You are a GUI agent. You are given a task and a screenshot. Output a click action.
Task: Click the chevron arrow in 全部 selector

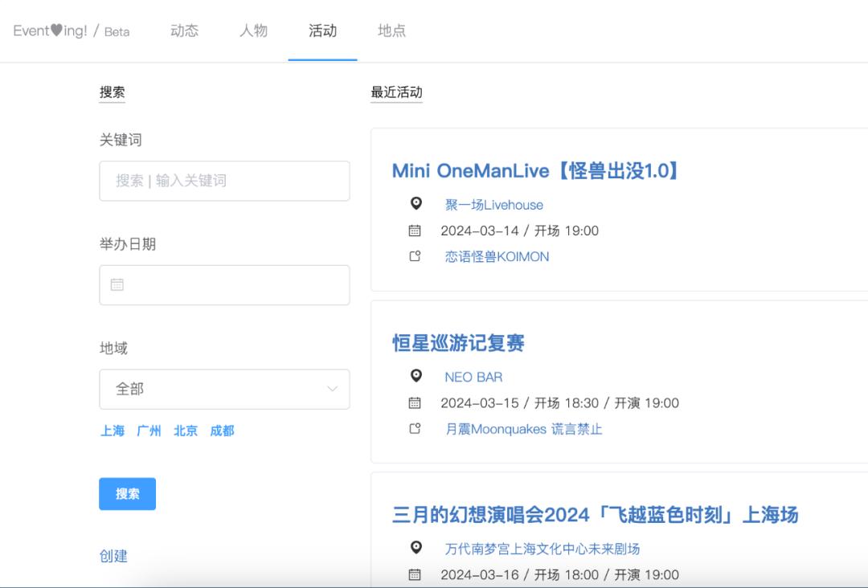tap(332, 389)
